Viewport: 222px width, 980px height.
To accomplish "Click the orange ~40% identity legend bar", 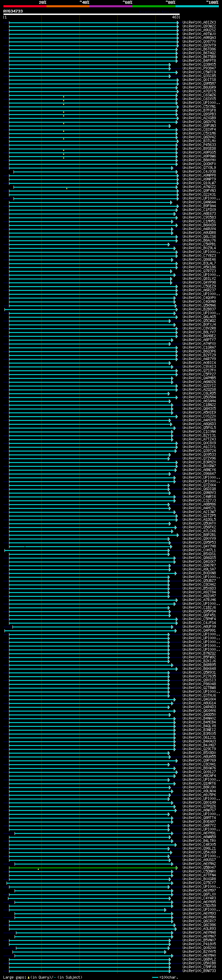I will point(68,7).
